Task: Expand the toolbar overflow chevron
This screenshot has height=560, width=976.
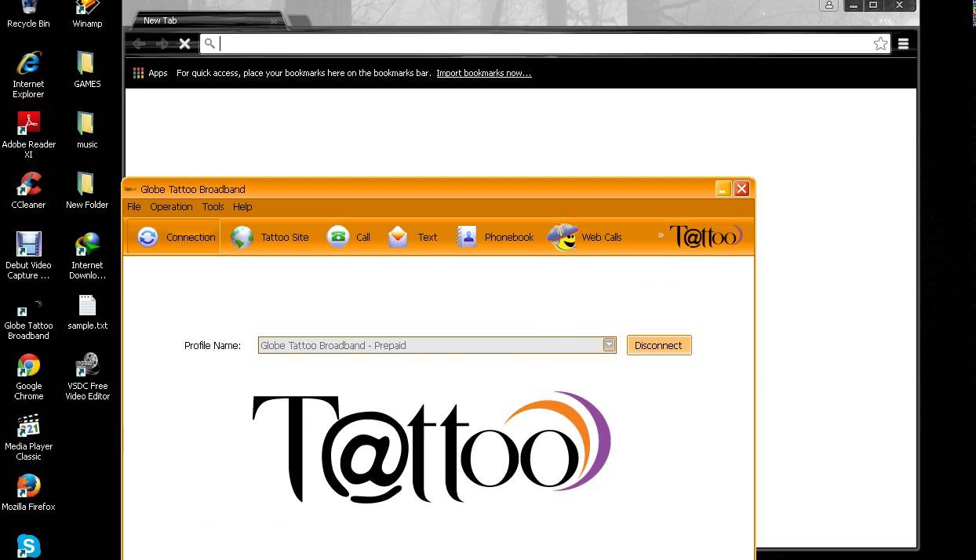Action: (x=661, y=235)
